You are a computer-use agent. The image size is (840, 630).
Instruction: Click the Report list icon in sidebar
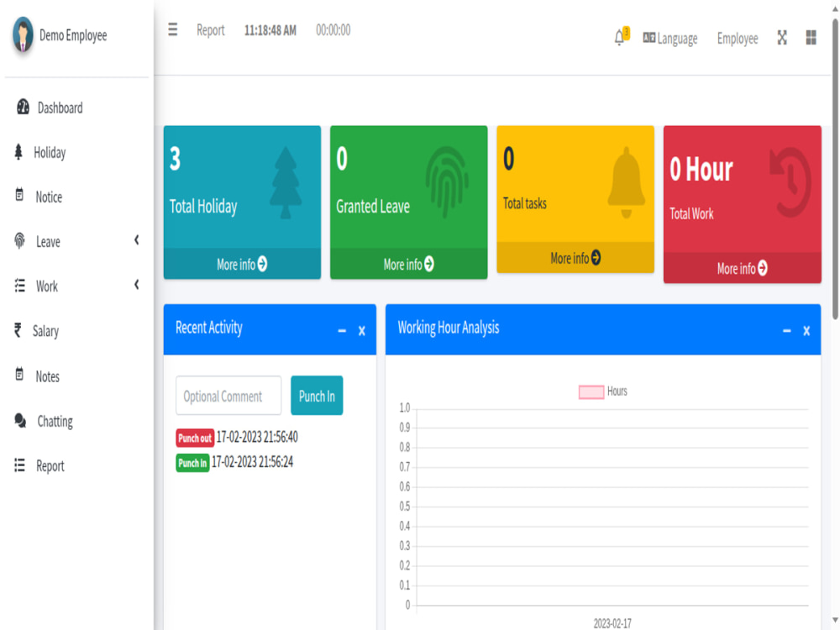click(x=20, y=465)
